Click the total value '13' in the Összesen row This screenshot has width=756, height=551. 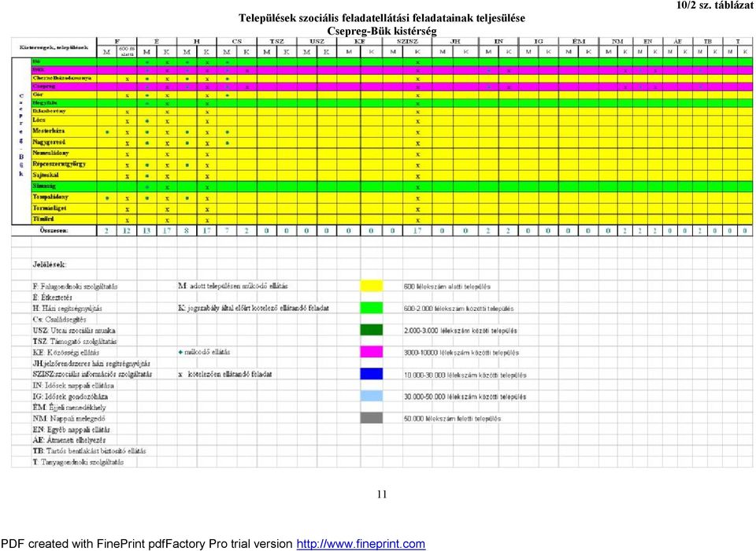[x=146, y=231]
